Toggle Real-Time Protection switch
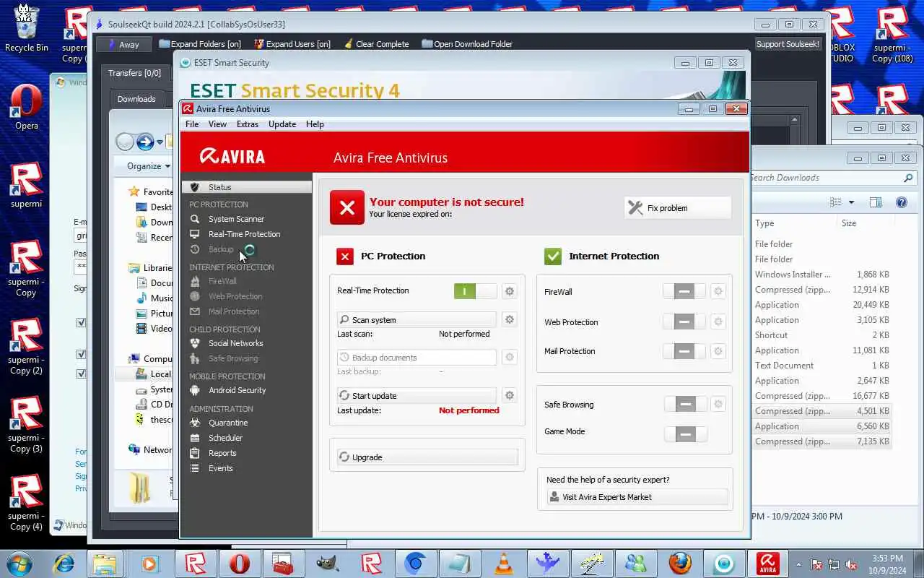Image resolution: width=924 pixels, height=578 pixels. (x=475, y=291)
